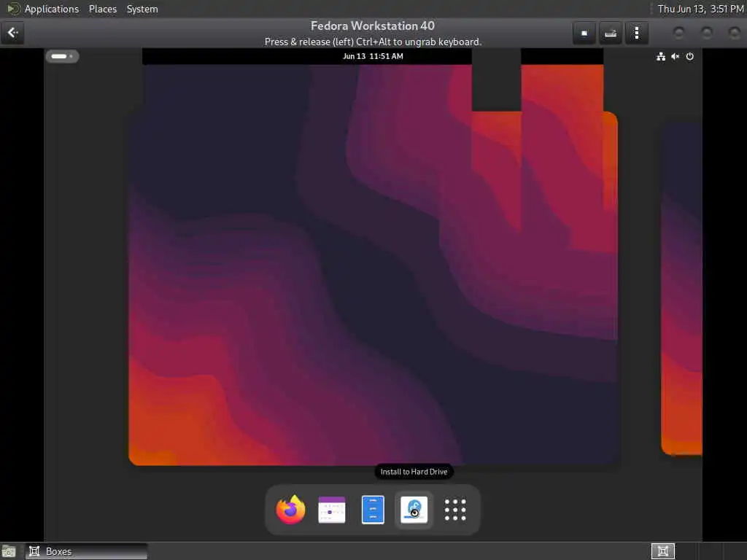
Task: Click the Applications menu logo icon
Action: 12,9
